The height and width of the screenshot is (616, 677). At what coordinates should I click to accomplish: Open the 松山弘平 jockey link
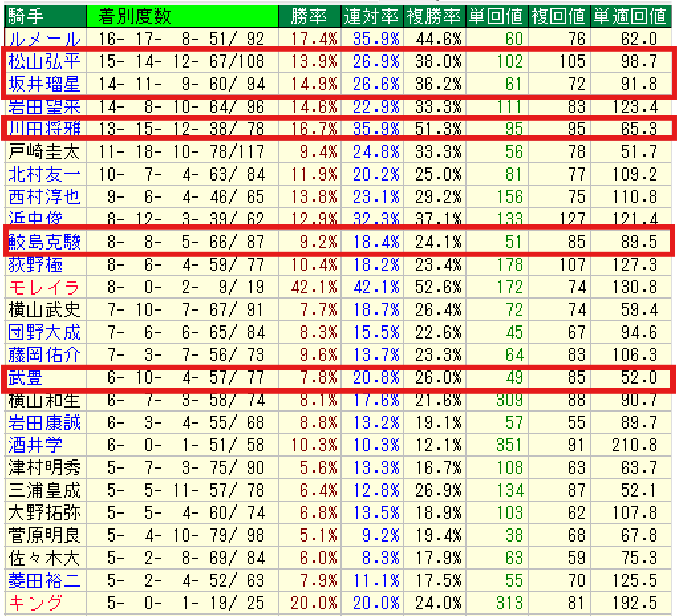click(x=44, y=62)
